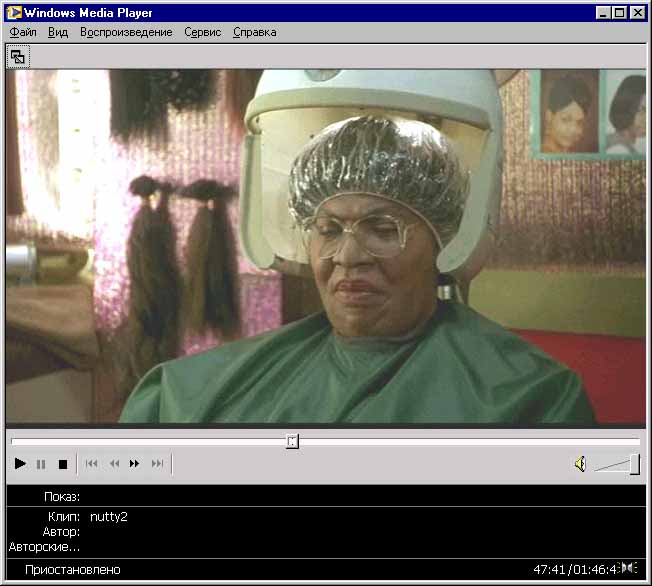Click the Windows Media Player title icon

(x=14, y=12)
